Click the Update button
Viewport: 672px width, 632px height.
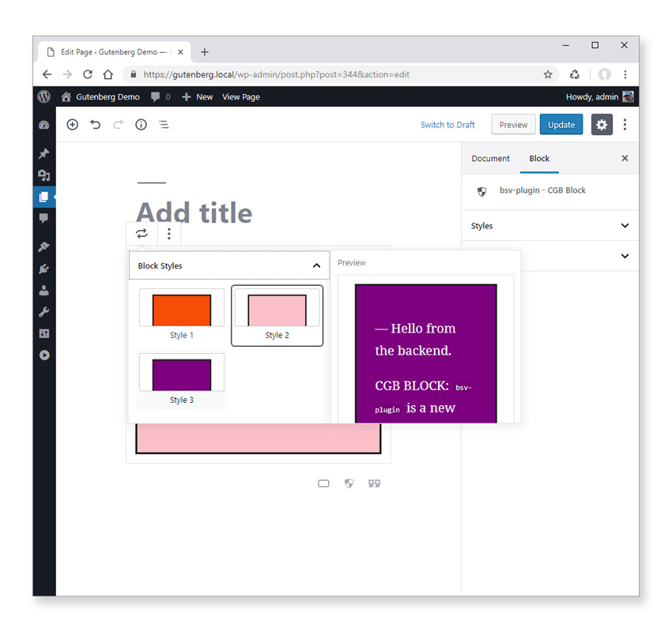561,124
